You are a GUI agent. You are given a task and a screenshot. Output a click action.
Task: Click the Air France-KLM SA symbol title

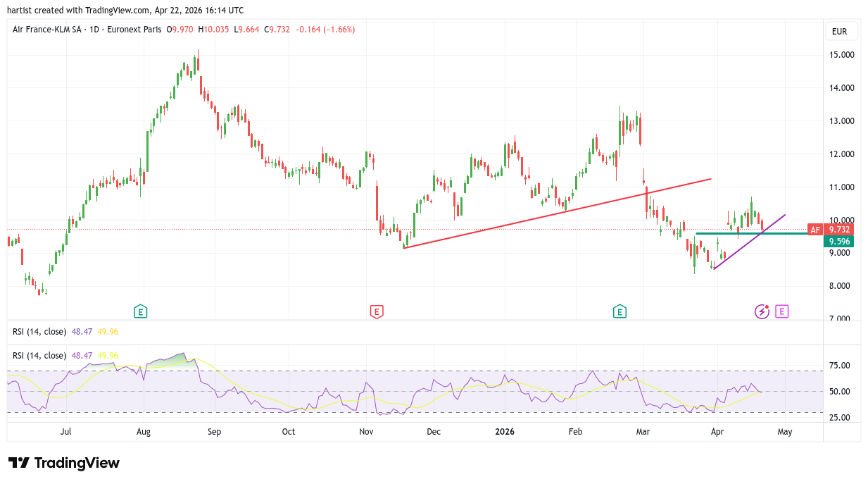pyautogui.click(x=48, y=30)
